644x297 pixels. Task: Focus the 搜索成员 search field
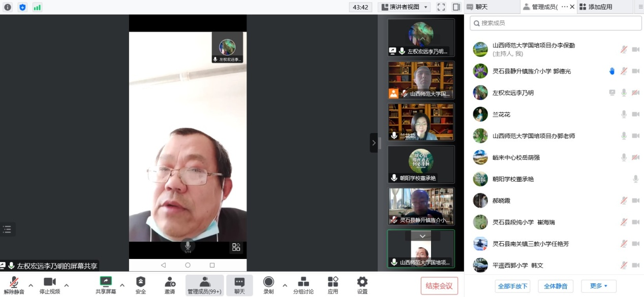[556, 23]
